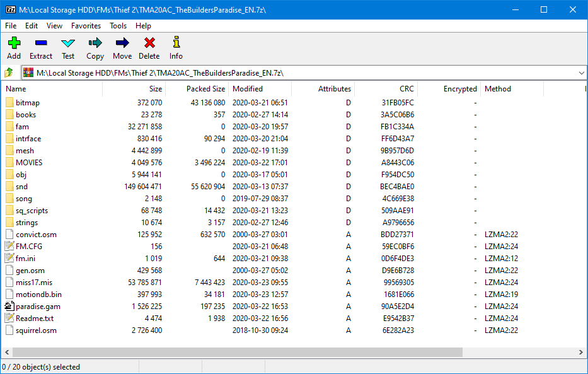
Task: Click the Info toolbar icon
Action: (176, 42)
